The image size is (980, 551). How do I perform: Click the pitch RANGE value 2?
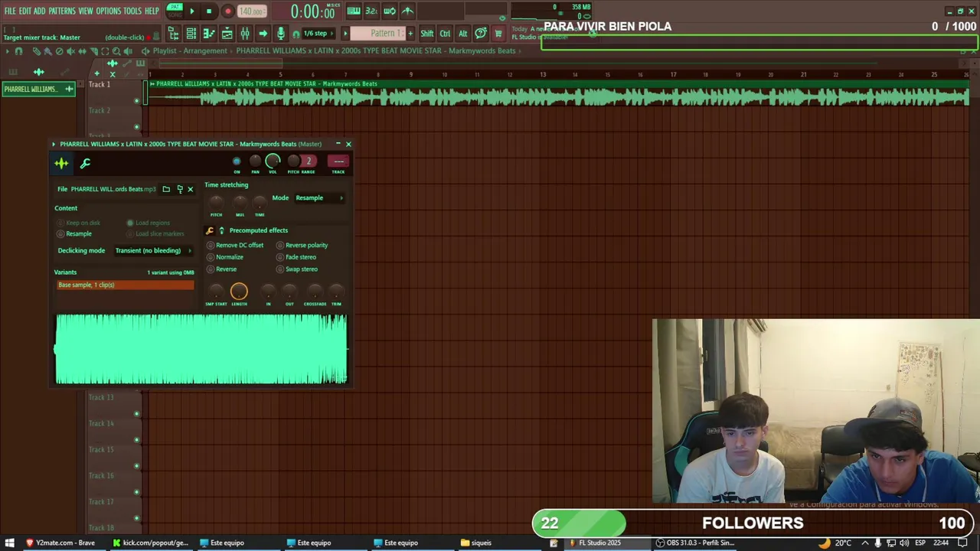[309, 161]
